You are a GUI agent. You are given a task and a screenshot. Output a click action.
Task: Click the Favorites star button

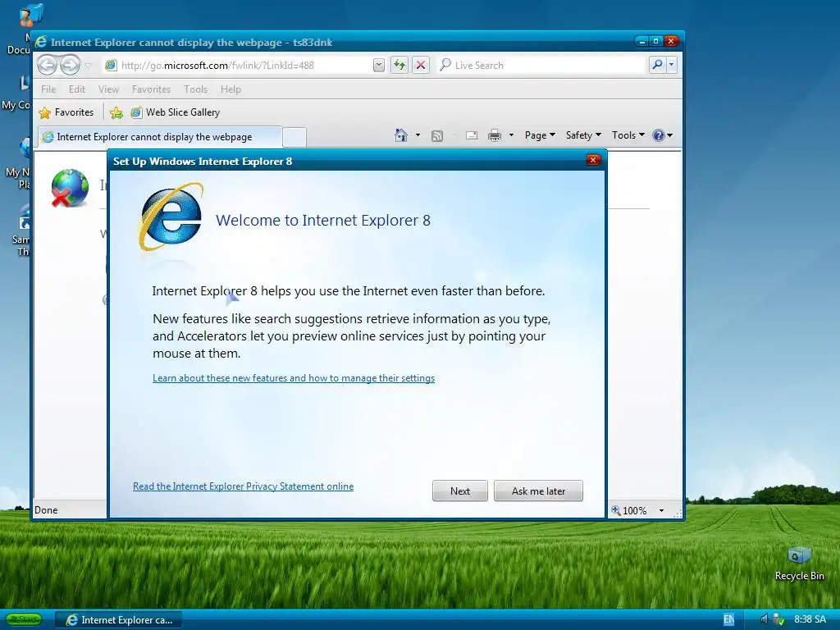pyautogui.click(x=66, y=112)
